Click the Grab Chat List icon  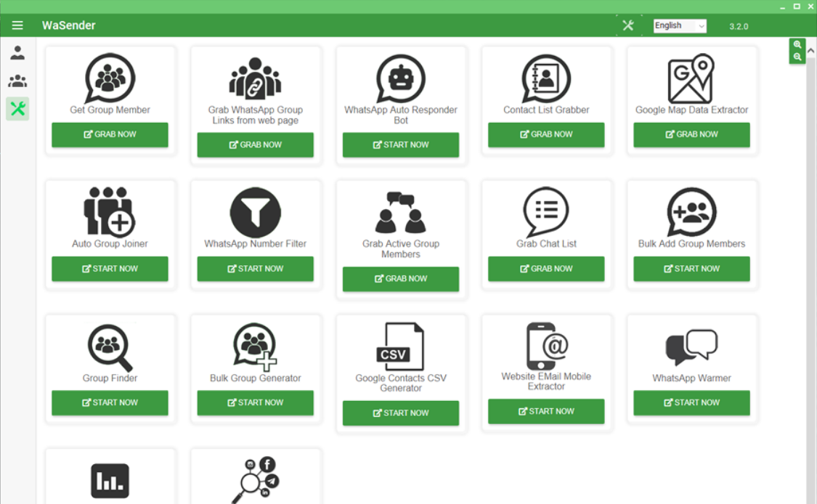[x=546, y=211]
